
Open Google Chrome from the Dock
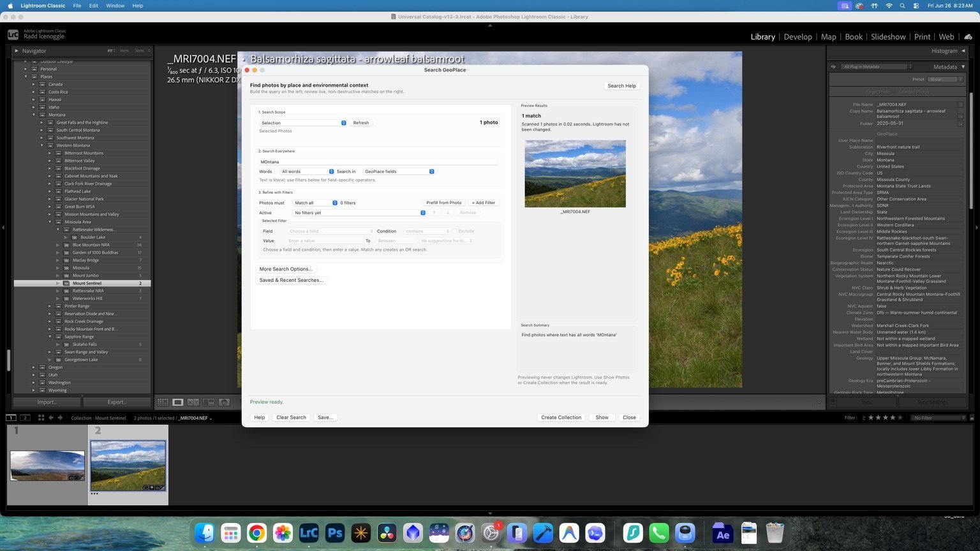[256, 533]
